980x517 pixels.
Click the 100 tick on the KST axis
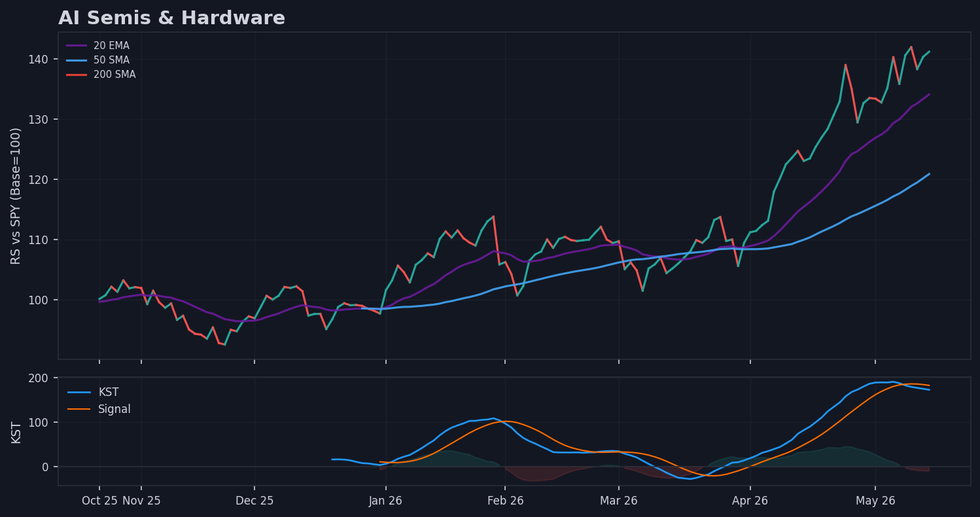click(39, 423)
